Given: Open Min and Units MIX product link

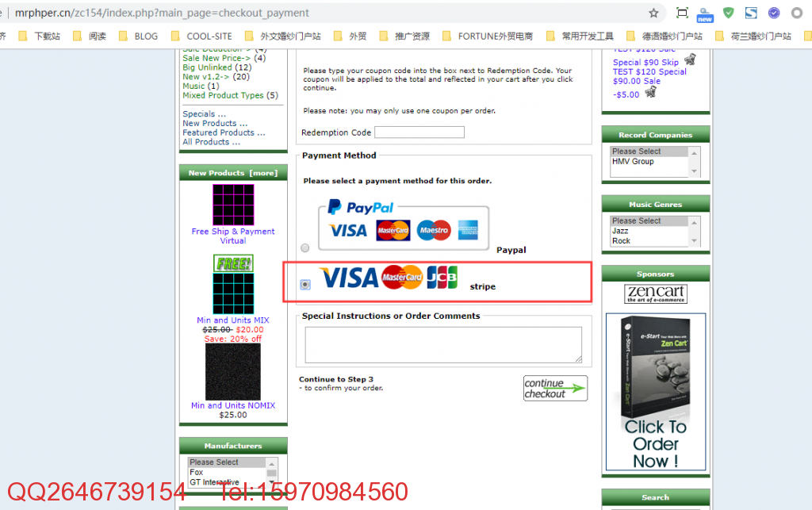Looking at the screenshot, I should (x=233, y=320).
